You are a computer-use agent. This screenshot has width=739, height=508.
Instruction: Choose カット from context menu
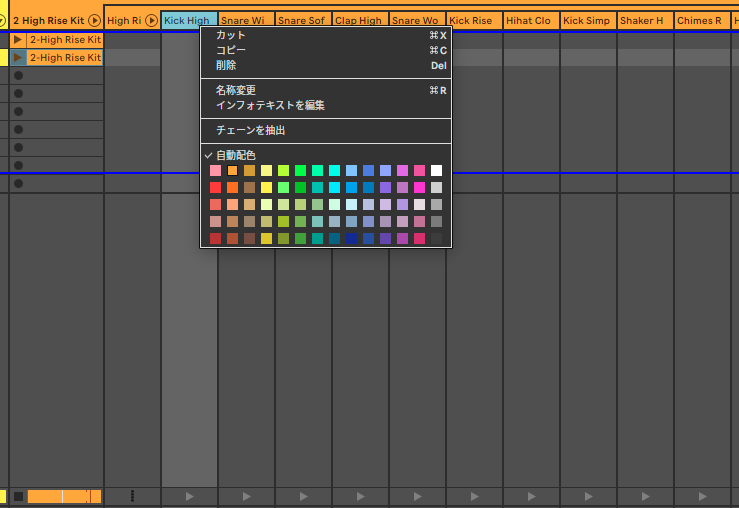[x=231, y=35]
